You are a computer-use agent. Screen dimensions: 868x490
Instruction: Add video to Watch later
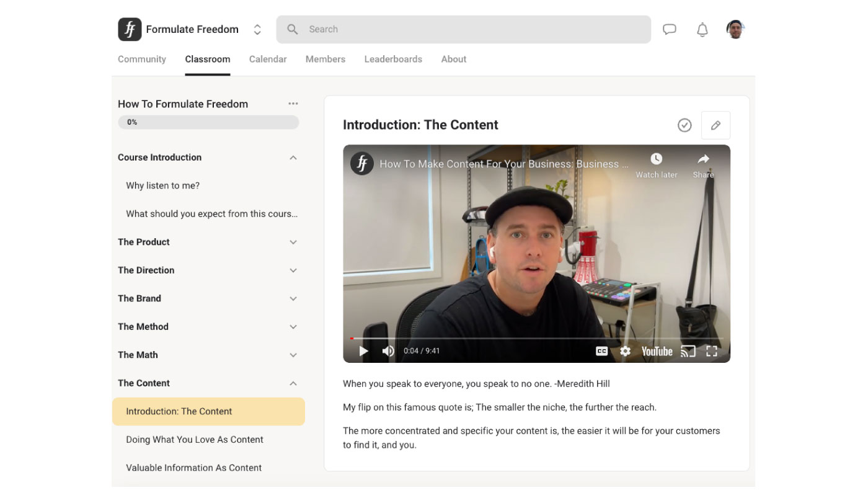click(657, 166)
